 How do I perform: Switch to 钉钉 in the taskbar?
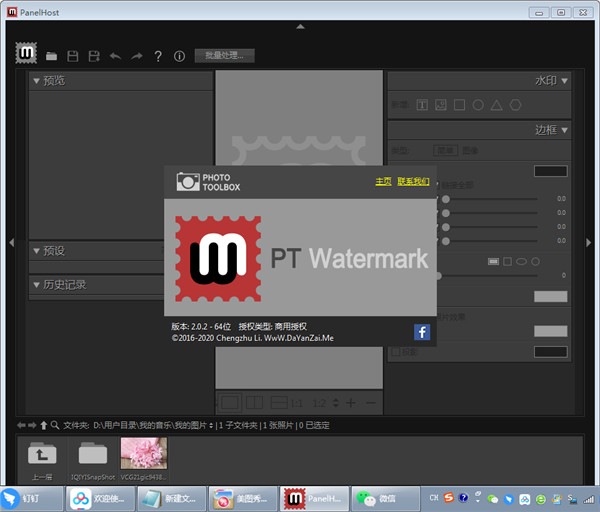(31, 499)
